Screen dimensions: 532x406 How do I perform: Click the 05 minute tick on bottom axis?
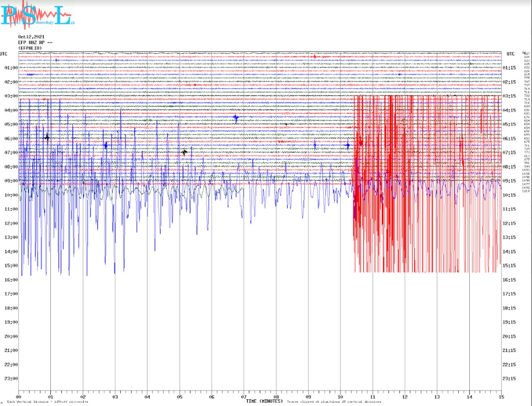(x=180, y=397)
